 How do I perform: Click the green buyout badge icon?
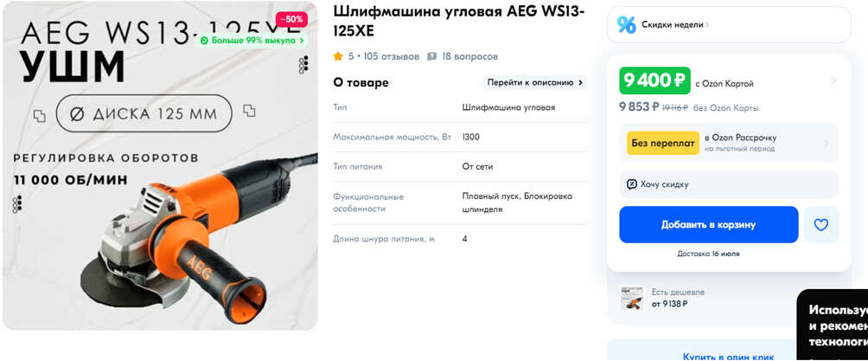click(205, 41)
